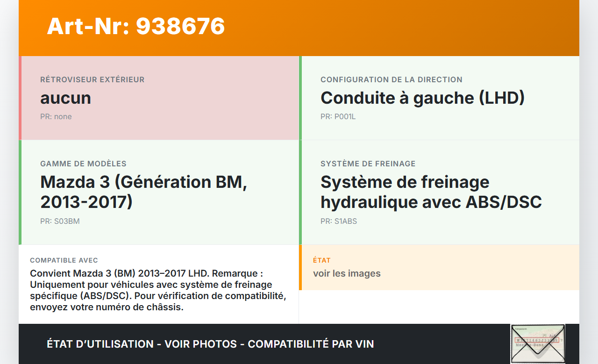Select the Mazda 3 Génération BM heading

pyautogui.click(x=143, y=192)
